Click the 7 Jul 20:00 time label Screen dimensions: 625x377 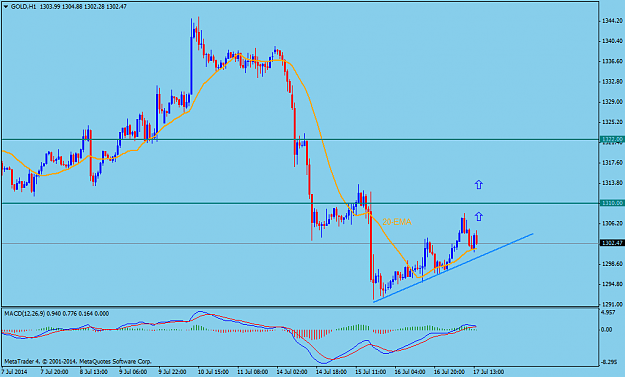[x=54, y=372]
